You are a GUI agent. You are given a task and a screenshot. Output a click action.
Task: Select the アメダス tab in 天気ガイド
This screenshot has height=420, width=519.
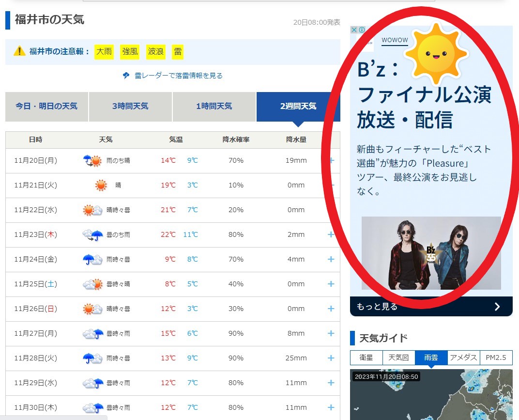pyautogui.click(x=463, y=358)
